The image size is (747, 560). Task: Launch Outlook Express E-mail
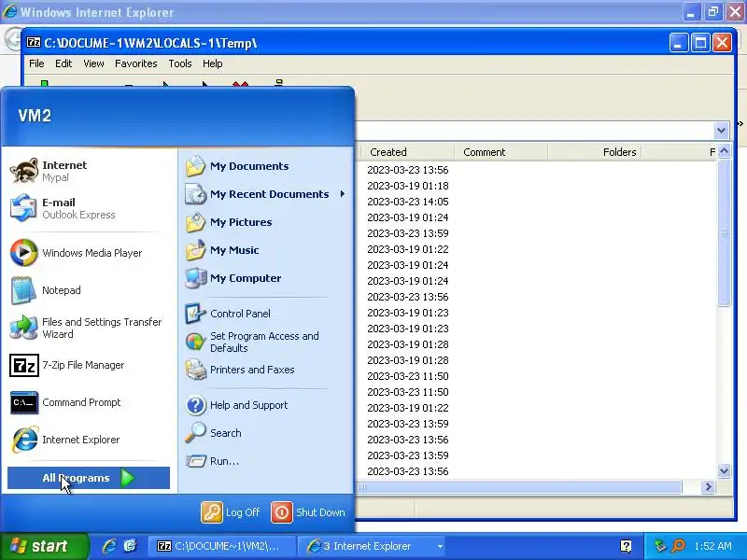tap(89, 208)
